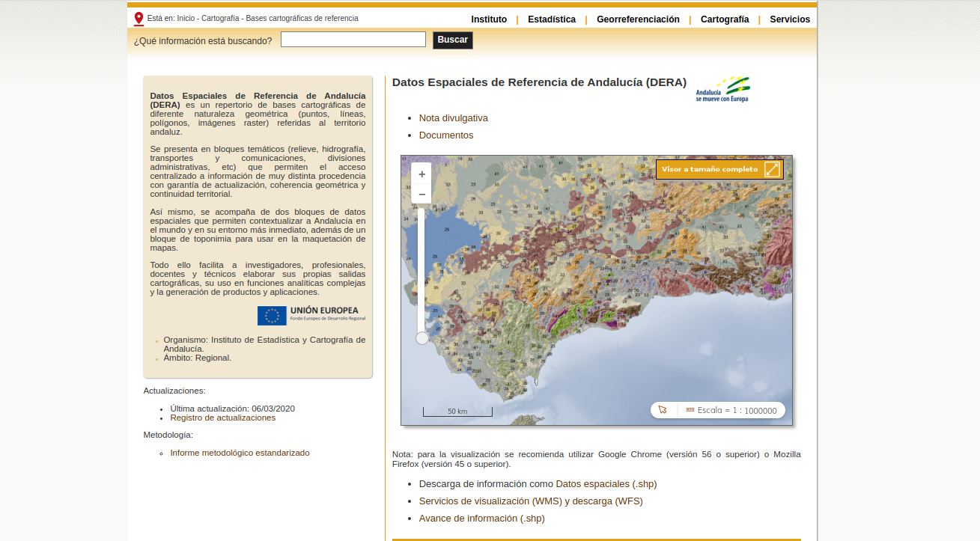Click the map zoom out minus button
Screen dimensions: 980x541
tap(421, 195)
